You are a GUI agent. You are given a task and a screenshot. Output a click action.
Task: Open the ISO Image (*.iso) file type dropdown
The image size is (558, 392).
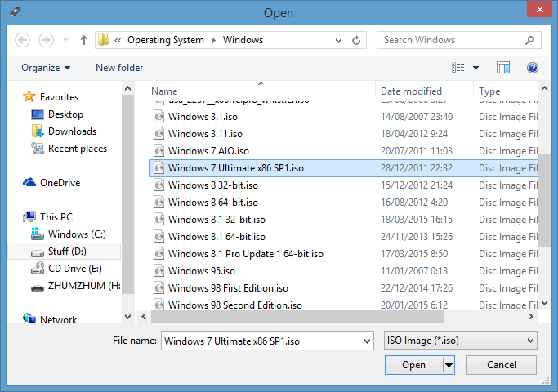coord(461,341)
